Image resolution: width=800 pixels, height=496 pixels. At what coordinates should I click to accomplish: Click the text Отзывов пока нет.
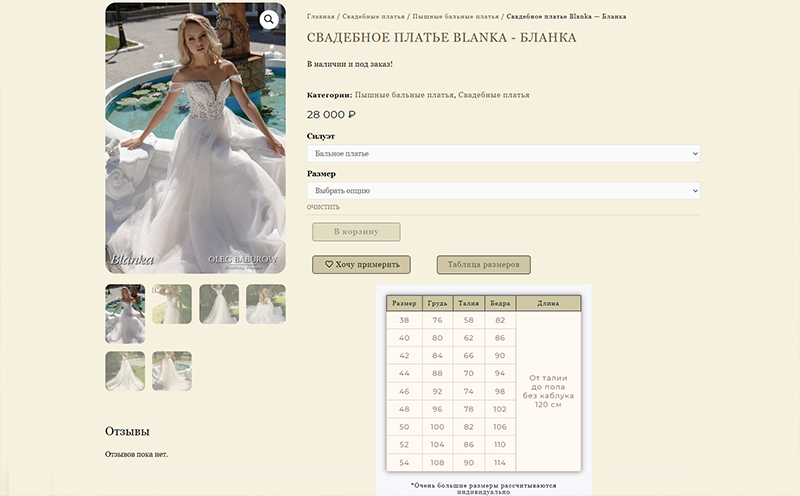pos(136,454)
